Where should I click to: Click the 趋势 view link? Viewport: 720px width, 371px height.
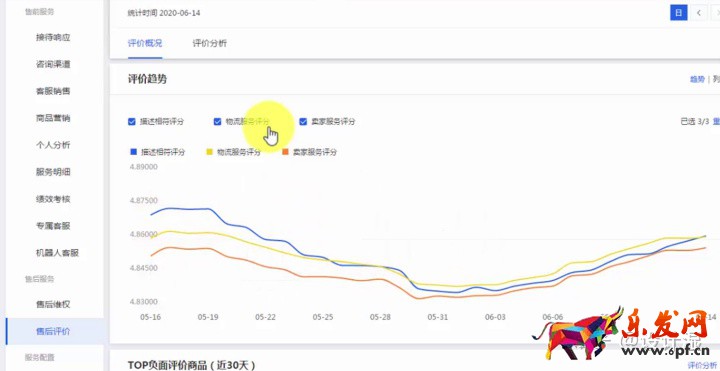click(697, 79)
